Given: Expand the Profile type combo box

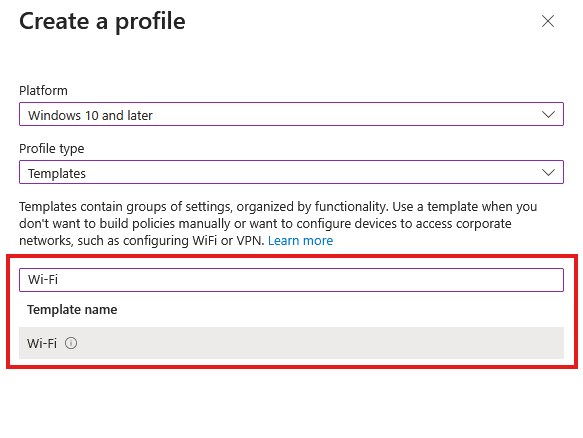Looking at the screenshot, I should [x=292, y=172].
